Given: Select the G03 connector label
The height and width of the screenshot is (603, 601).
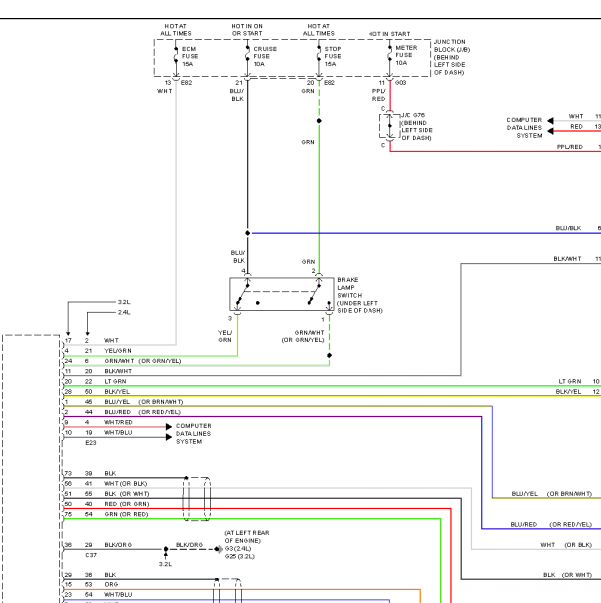Looking at the screenshot, I should tap(400, 83).
